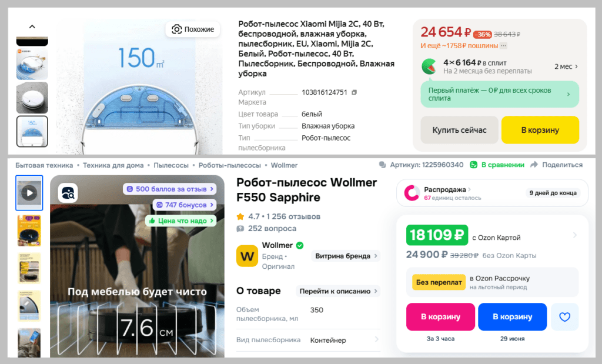This screenshot has width=602, height=364.
Task: Open the Vacuum cleaners breadcrumb
Action: click(x=171, y=165)
